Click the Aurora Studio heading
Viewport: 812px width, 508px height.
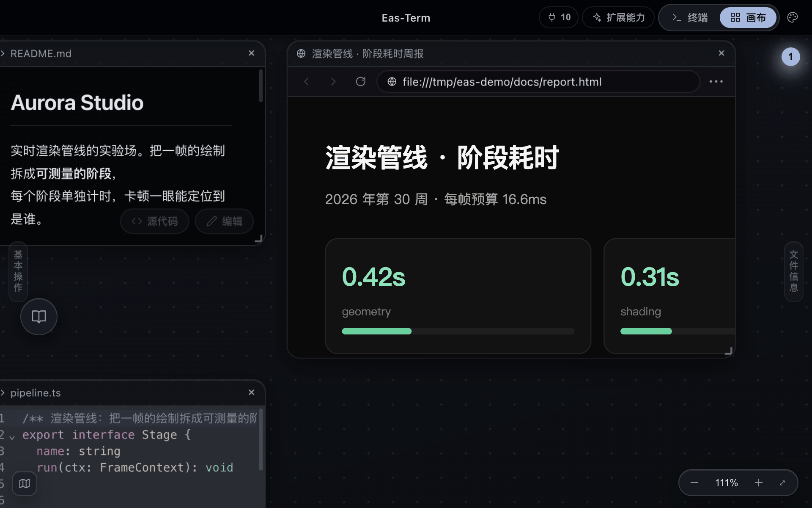(x=77, y=102)
